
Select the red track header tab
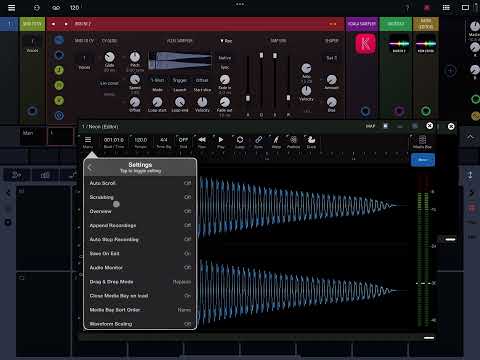pos(195,24)
